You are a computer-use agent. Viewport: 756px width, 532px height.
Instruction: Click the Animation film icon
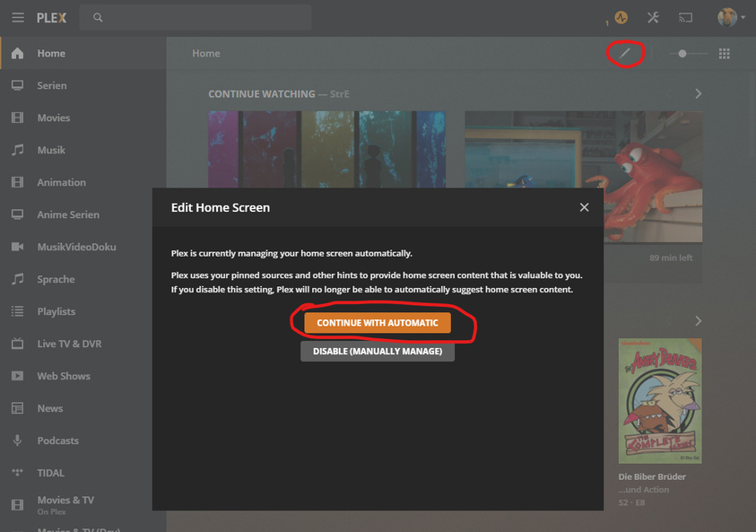(x=17, y=182)
